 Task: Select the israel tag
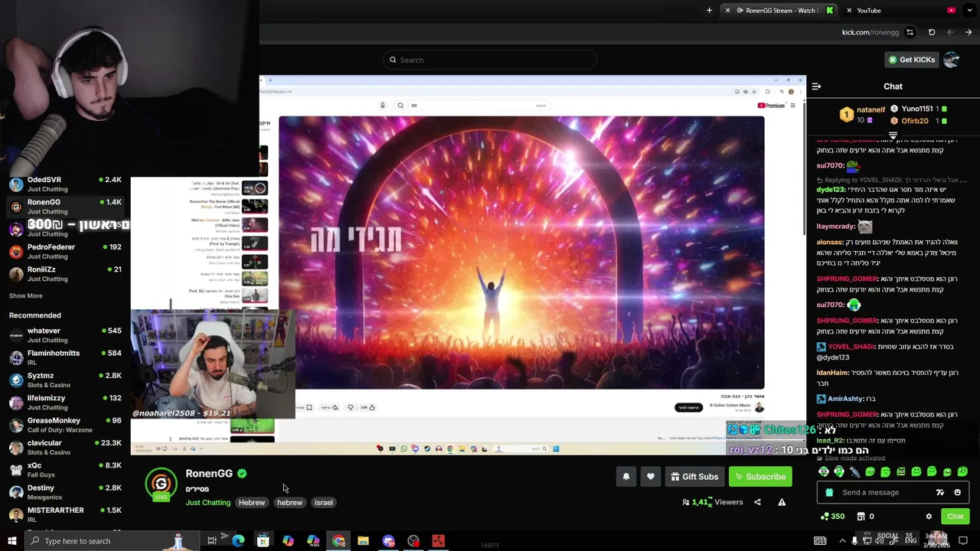point(323,503)
